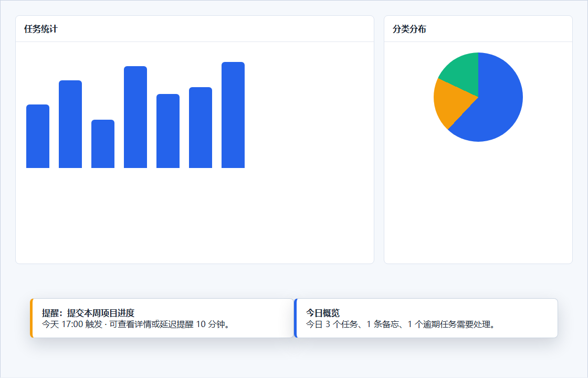Click text 今天 17:00 触发 reminder details

[x=136, y=324]
